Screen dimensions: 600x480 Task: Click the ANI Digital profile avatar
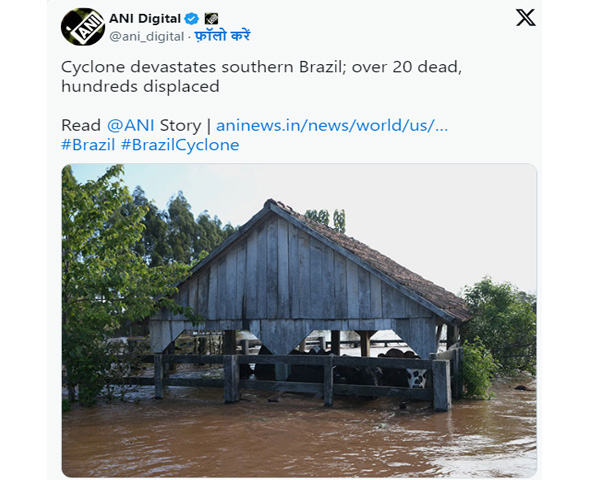(82, 26)
